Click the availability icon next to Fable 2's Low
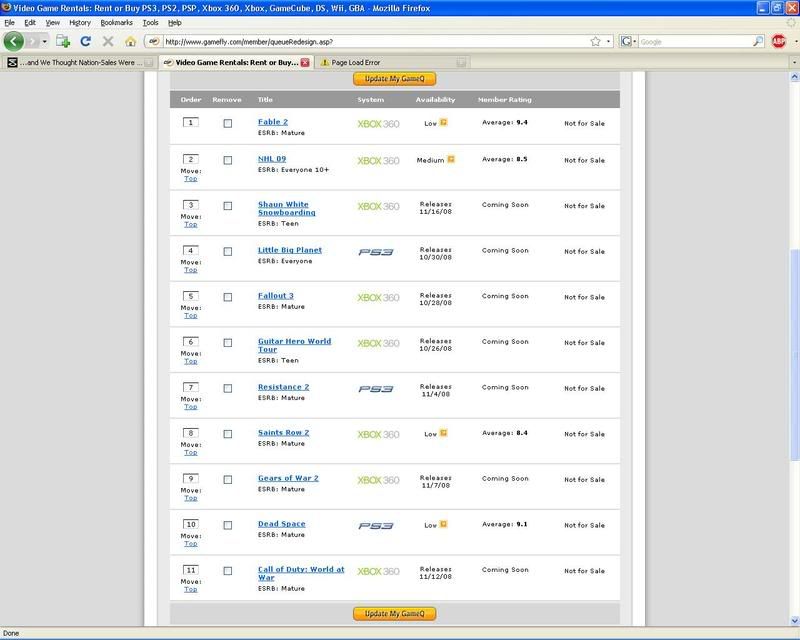800x640 pixels. pyautogui.click(x=443, y=122)
